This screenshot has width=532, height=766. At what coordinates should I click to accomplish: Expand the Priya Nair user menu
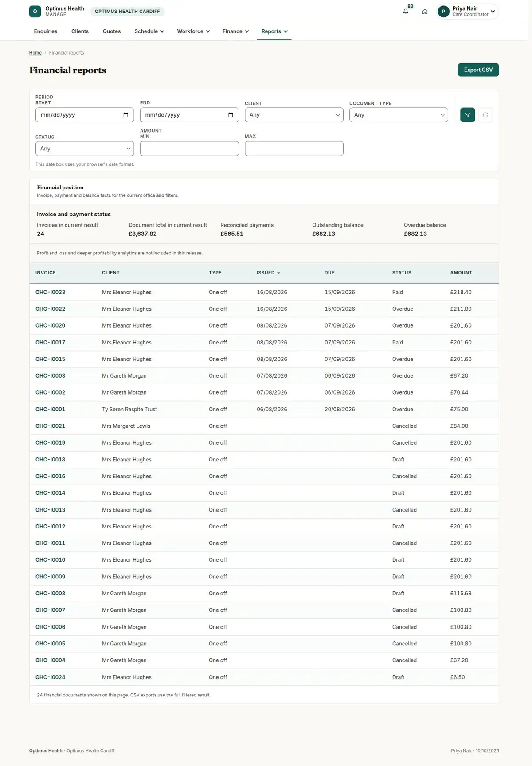pyautogui.click(x=468, y=12)
